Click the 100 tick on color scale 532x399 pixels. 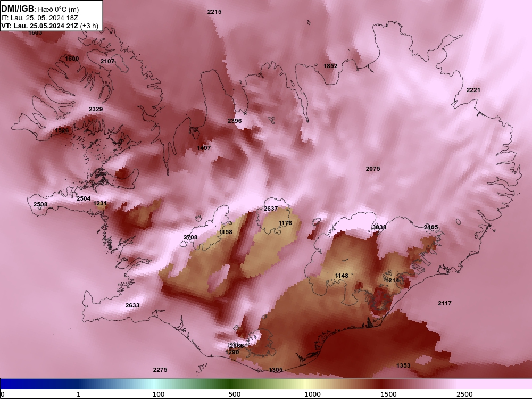coord(159,394)
